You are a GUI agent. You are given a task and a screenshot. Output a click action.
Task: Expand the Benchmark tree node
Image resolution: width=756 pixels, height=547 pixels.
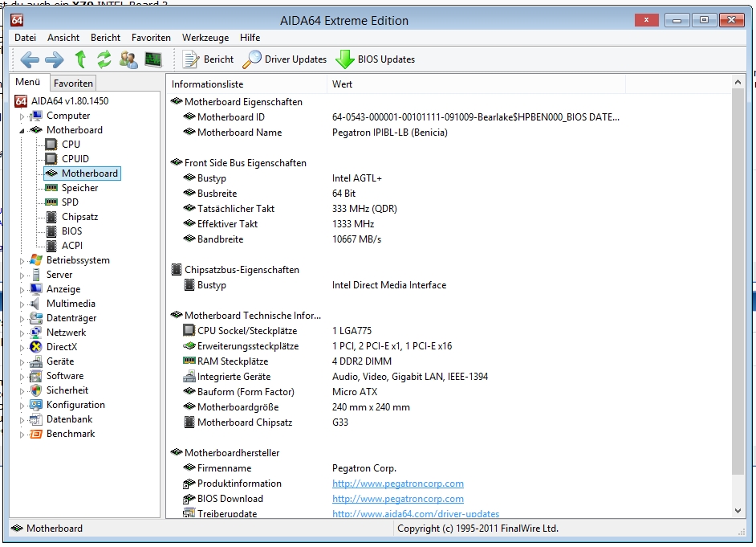[x=22, y=435]
